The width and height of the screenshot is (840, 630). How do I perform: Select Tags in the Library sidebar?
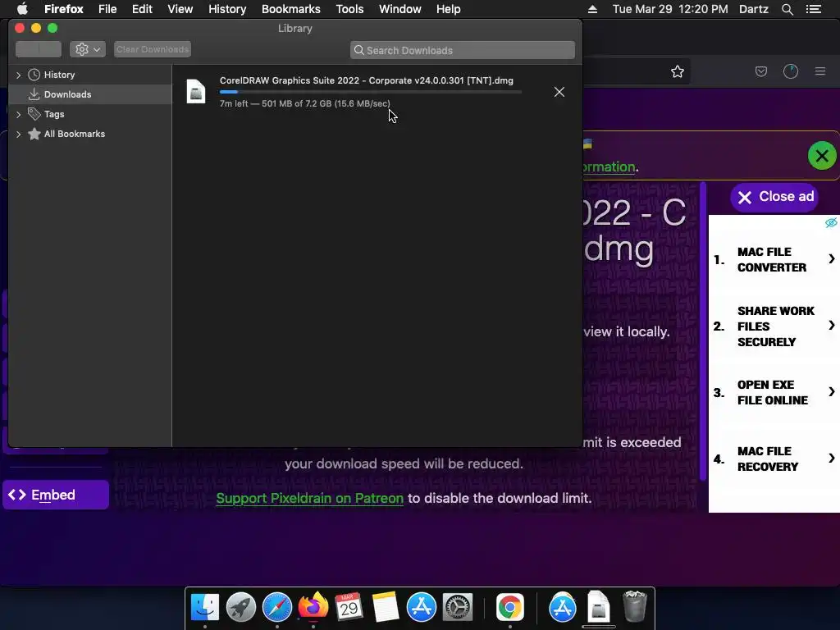[54, 114]
